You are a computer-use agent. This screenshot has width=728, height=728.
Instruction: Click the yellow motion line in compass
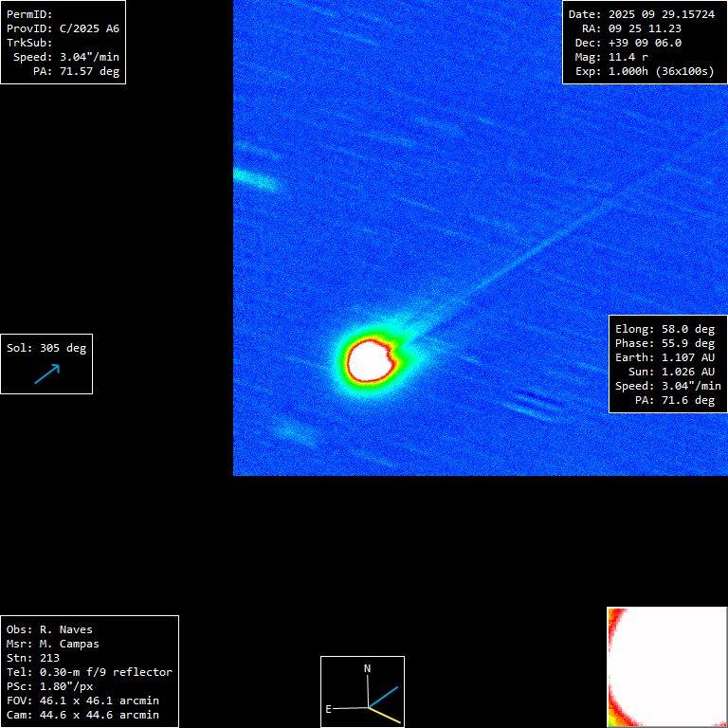pyautogui.click(x=386, y=717)
